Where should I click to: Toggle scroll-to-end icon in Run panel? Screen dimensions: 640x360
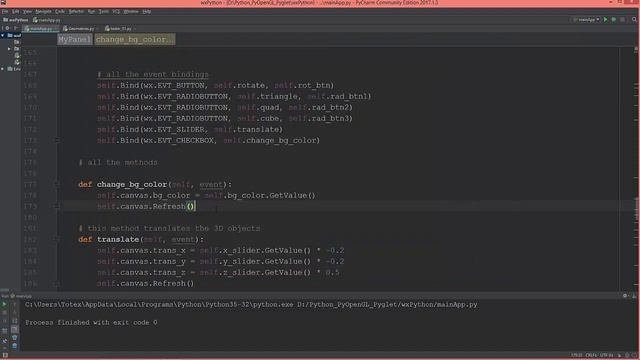tap(14, 329)
